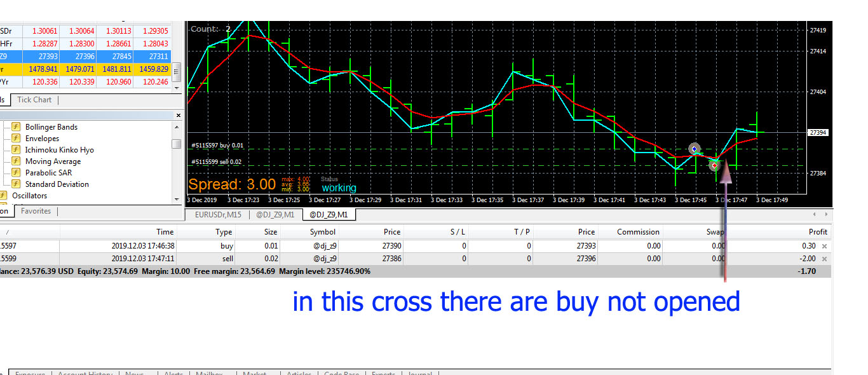Image resolution: width=868 pixels, height=375 pixels.
Task: Click the 1478.941 value in yellow row
Action: click(x=43, y=69)
